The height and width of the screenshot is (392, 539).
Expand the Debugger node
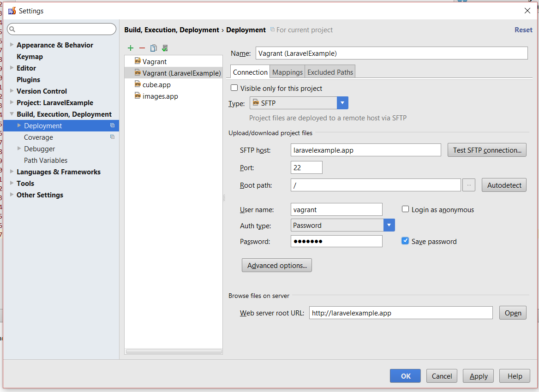(19, 148)
